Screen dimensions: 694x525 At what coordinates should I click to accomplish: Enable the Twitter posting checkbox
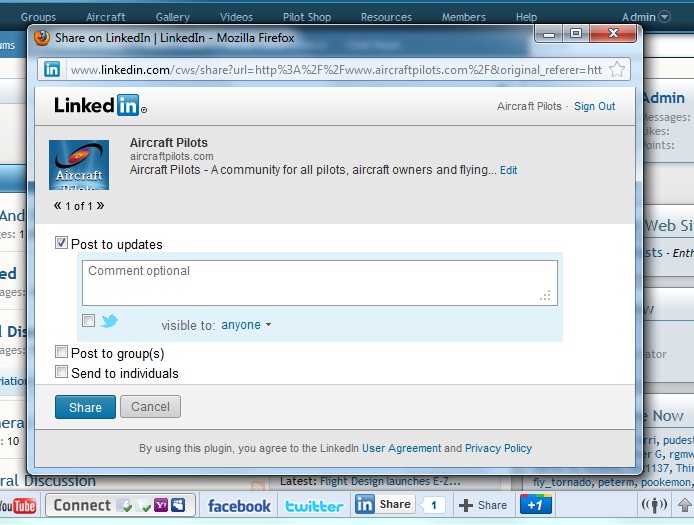point(89,320)
